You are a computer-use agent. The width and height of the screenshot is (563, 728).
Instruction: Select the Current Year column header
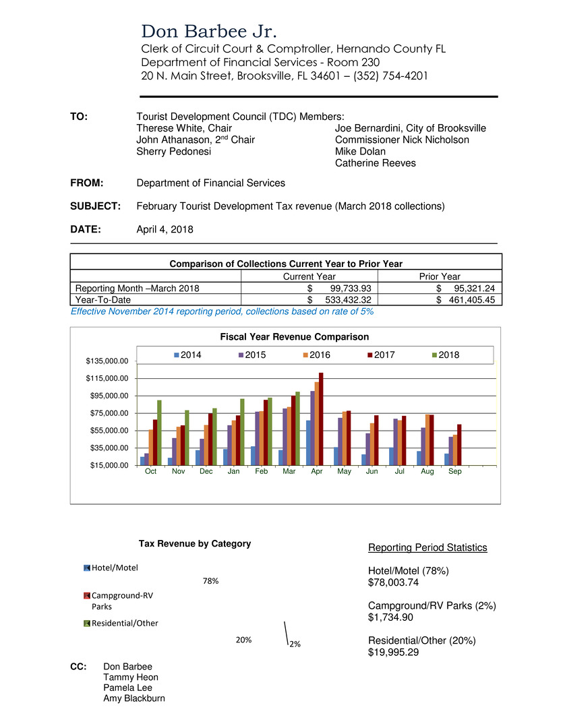pyautogui.click(x=309, y=276)
